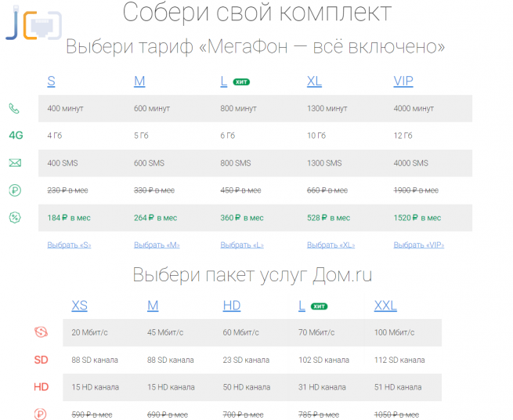Open the MegaFon S tariff heading
The width and height of the screenshot is (513, 420).
click(51, 81)
